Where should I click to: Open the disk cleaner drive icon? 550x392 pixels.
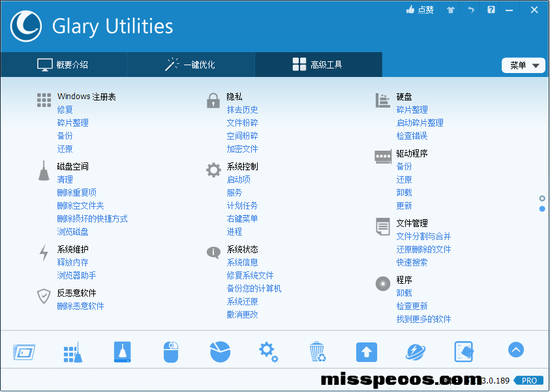click(123, 352)
